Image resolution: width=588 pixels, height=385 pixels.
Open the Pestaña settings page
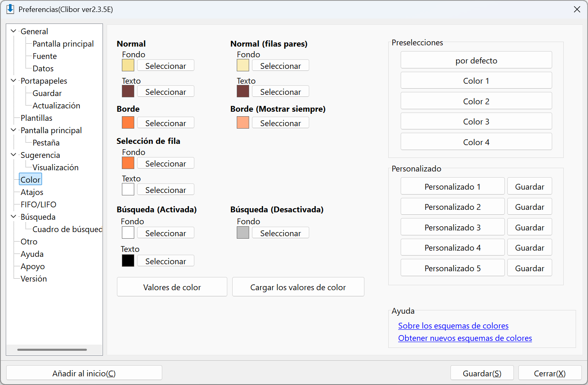pyautogui.click(x=46, y=143)
